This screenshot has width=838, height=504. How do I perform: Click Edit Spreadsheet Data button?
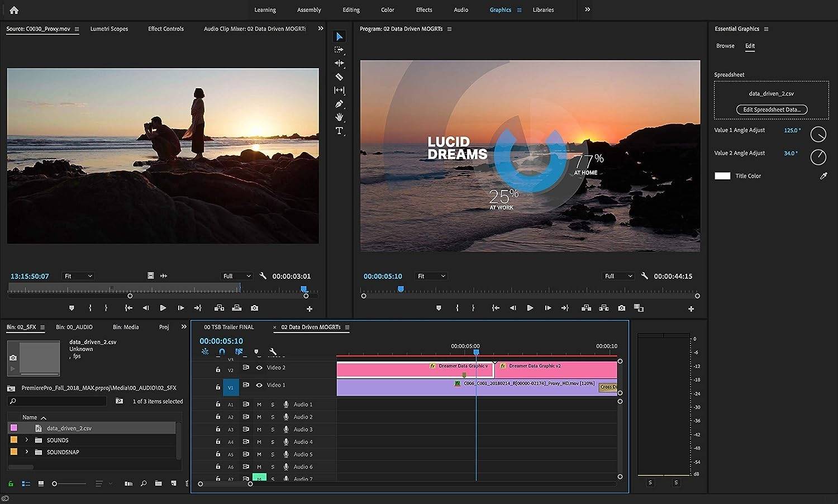click(x=772, y=110)
